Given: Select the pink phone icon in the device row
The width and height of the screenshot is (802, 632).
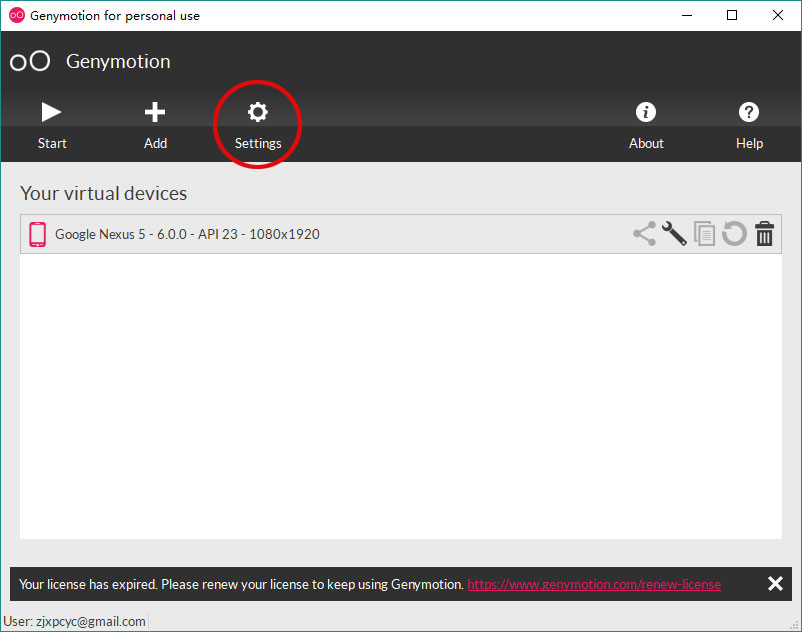Looking at the screenshot, I should point(37,234).
